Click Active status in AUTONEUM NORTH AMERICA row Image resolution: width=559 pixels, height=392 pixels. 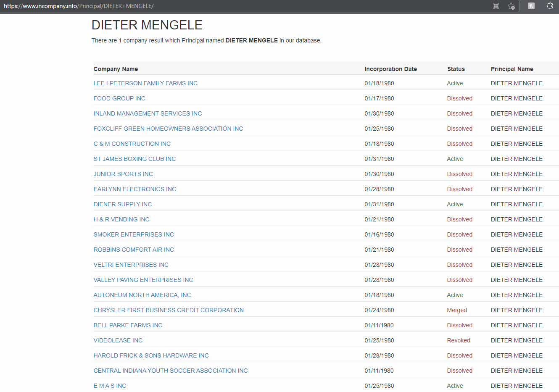click(x=455, y=295)
